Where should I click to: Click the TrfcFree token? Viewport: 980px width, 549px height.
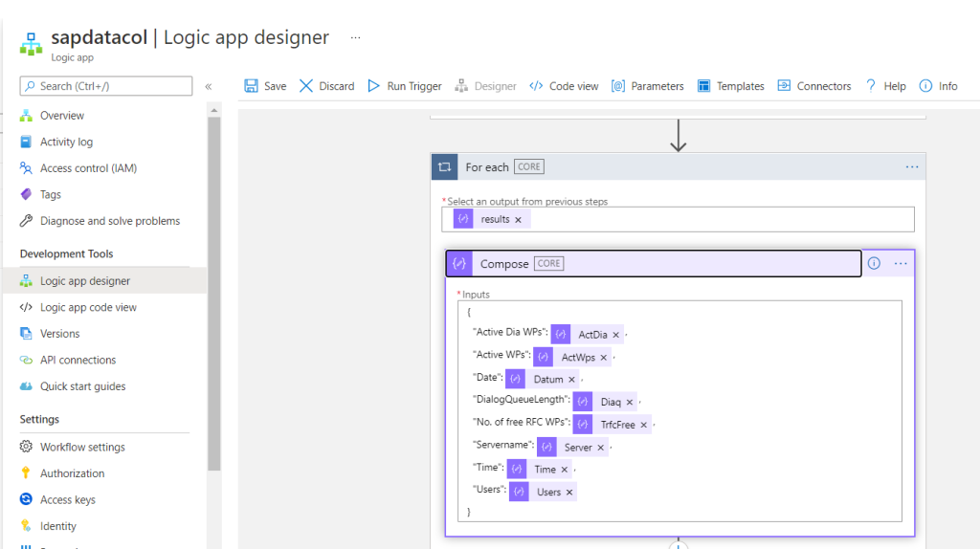pos(612,425)
